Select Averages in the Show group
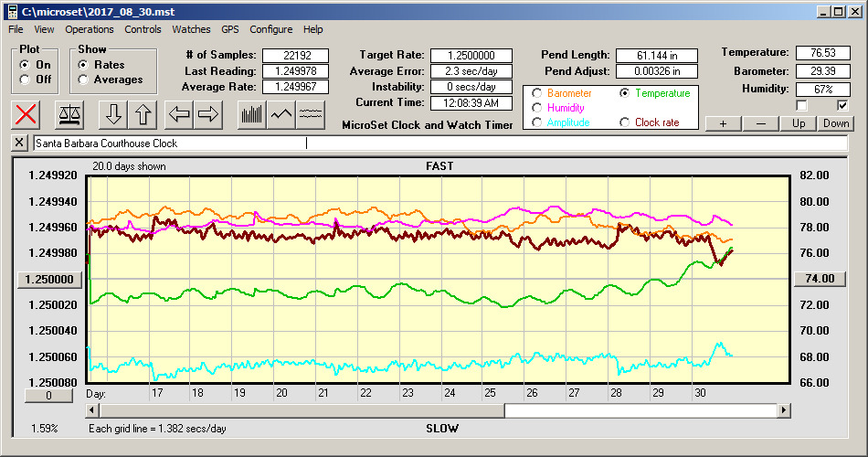 point(84,80)
